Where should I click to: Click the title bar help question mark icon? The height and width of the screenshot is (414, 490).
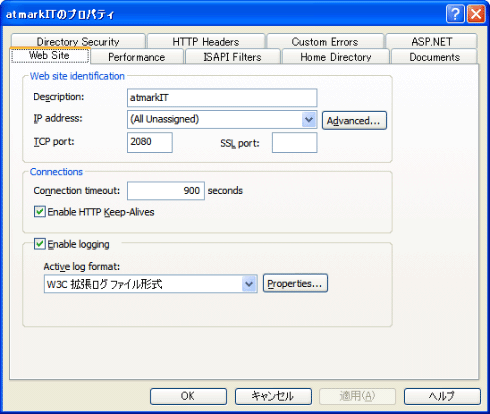455,14
